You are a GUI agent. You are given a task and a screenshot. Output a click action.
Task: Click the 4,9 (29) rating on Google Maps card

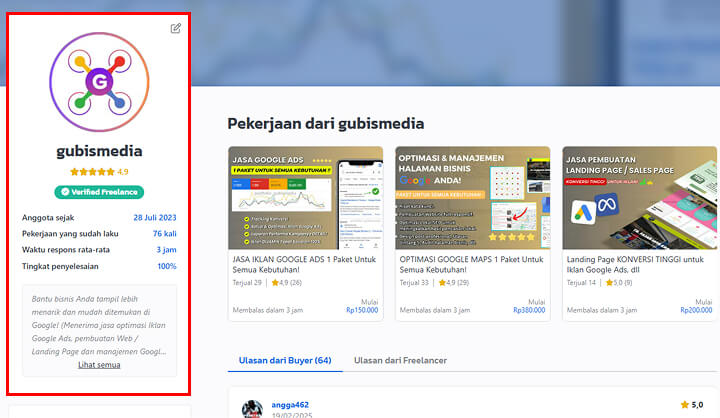coord(454,283)
